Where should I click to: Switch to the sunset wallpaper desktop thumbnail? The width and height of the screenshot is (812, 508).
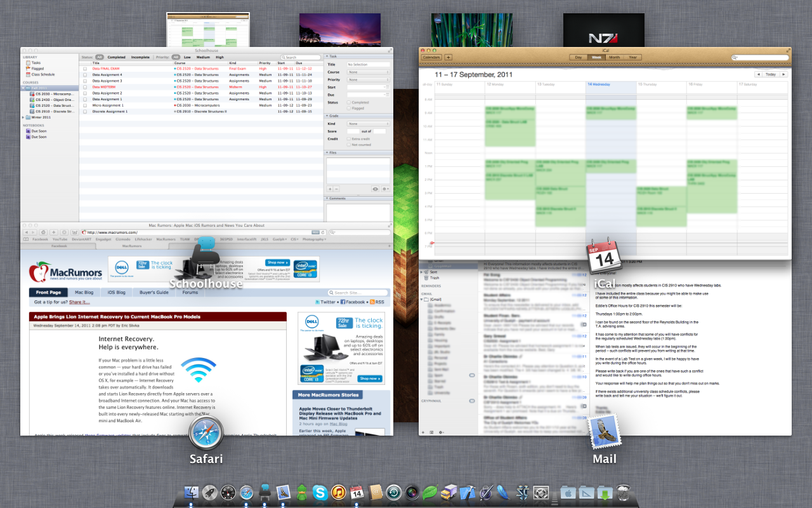pyautogui.click(x=340, y=30)
